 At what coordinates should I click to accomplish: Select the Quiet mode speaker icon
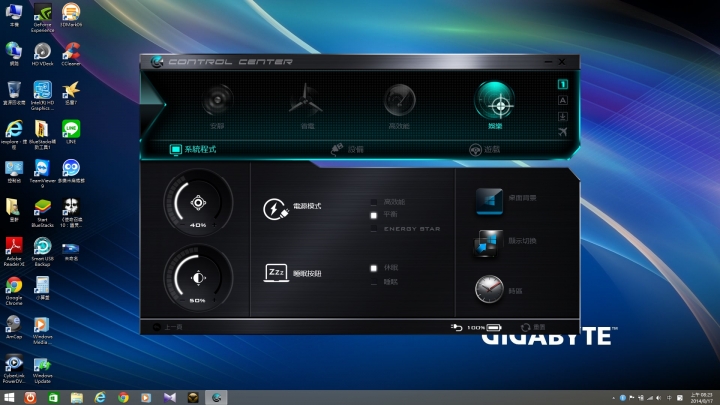click(217, 99)
